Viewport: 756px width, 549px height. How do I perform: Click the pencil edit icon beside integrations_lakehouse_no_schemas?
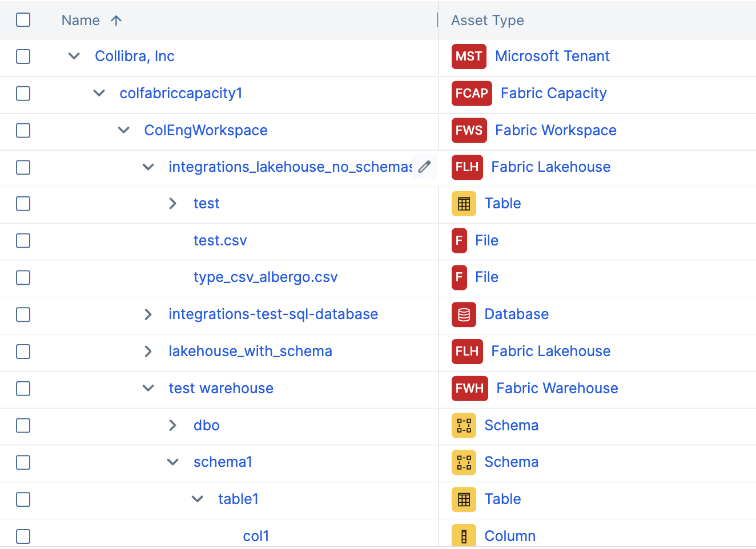[424, 167]
